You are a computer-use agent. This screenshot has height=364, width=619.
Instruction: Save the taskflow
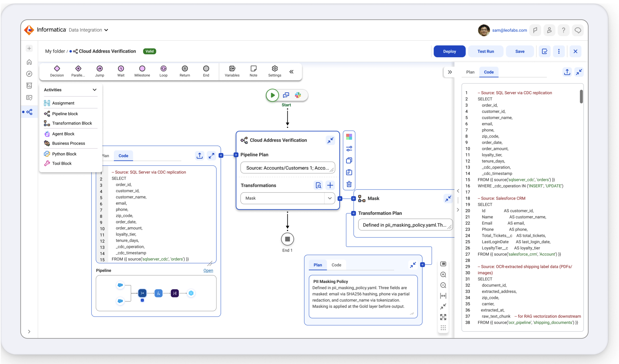(x=520, y=51)
